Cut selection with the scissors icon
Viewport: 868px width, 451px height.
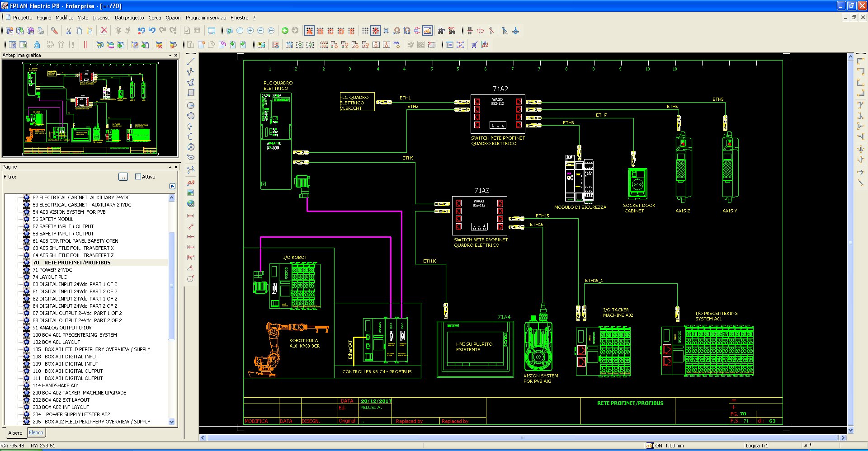click(x=69, y=31)
